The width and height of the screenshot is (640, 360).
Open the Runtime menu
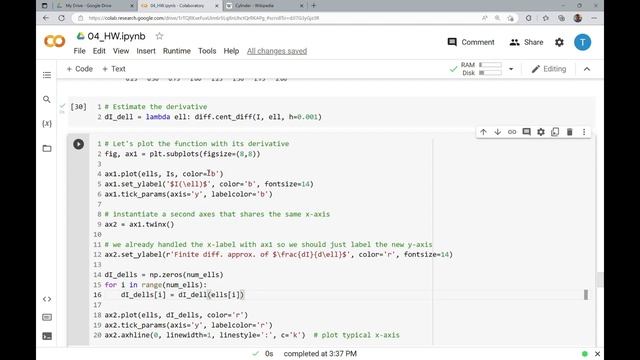(x=177, y=51)
